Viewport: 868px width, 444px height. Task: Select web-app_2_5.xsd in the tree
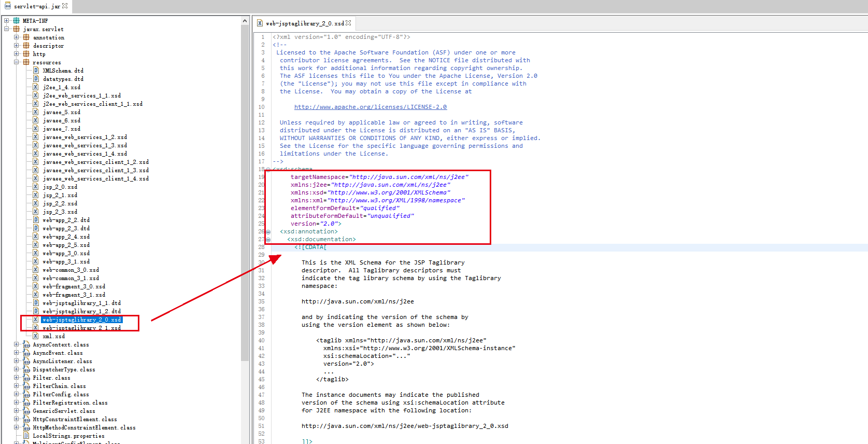[x=66, y=245]
